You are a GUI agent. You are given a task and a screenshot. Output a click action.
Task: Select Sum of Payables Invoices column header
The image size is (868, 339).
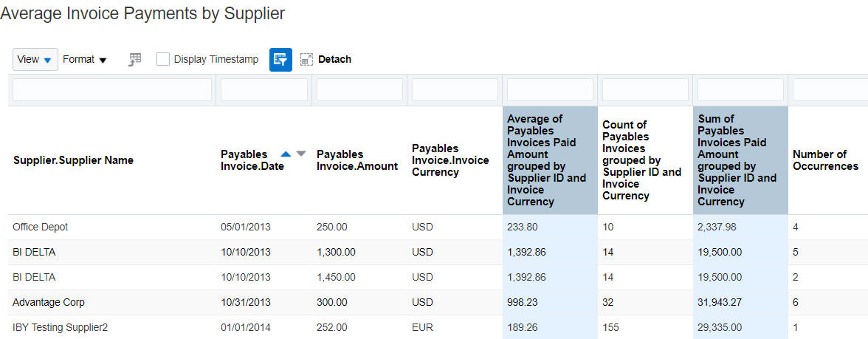(x=741, y=160)
